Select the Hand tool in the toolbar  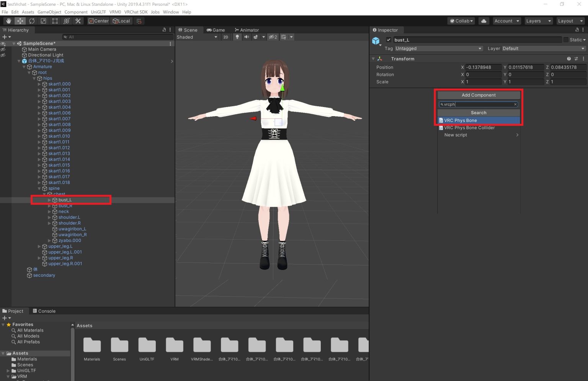[8, 21]
